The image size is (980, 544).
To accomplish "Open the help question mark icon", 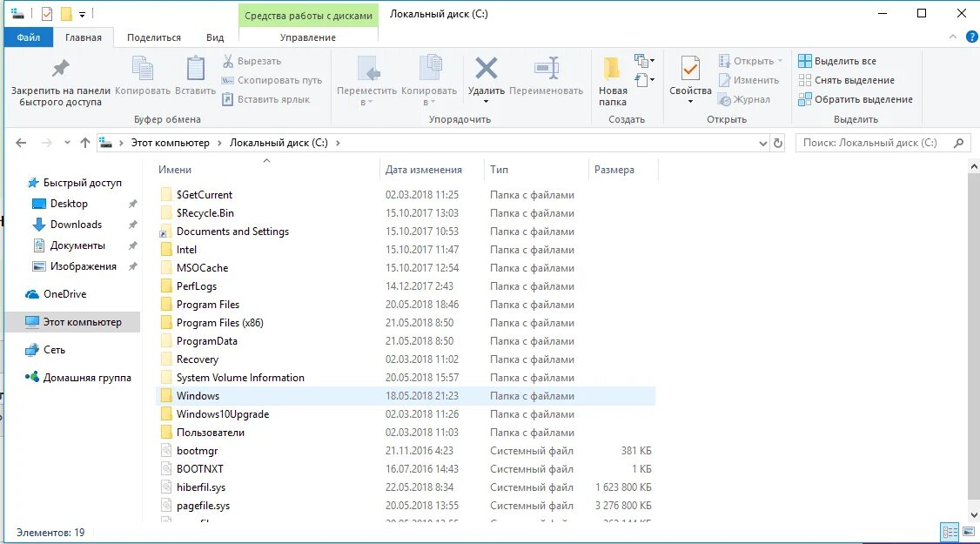I will [x=972, y=37].
